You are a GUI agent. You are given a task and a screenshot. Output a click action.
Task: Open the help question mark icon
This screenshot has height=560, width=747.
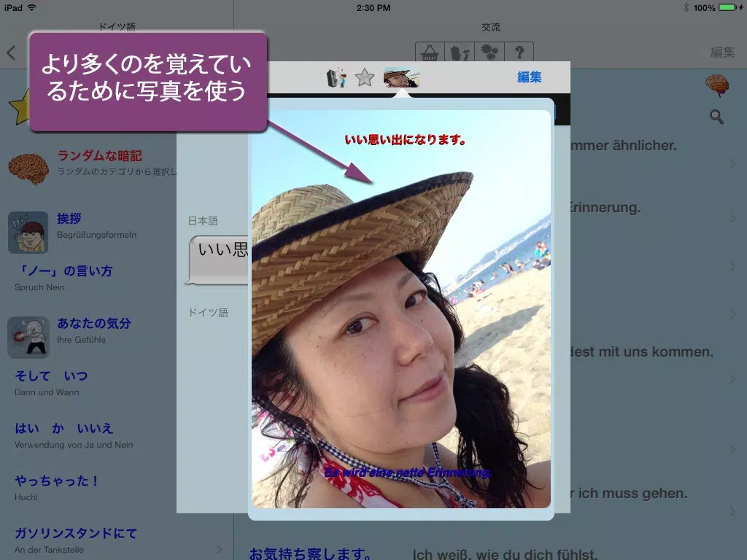pyautogui.click(x=519, y=52)
